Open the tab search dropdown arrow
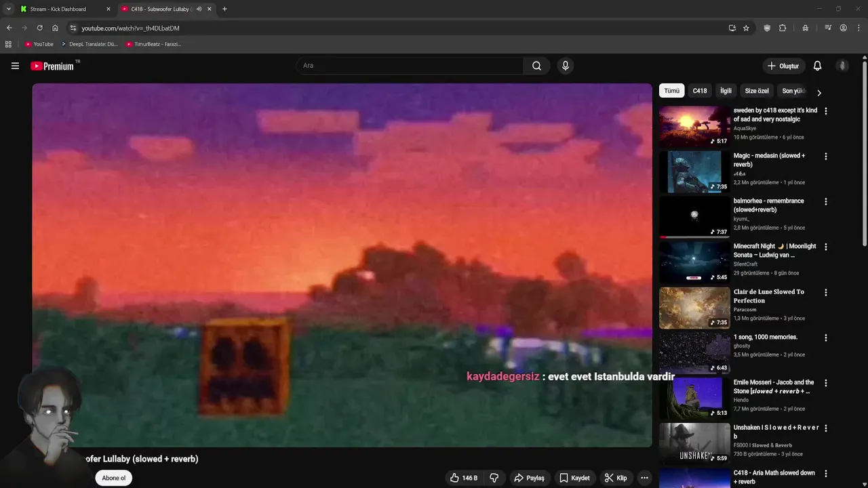Screen dimensions: 868x488 [8, 9]
